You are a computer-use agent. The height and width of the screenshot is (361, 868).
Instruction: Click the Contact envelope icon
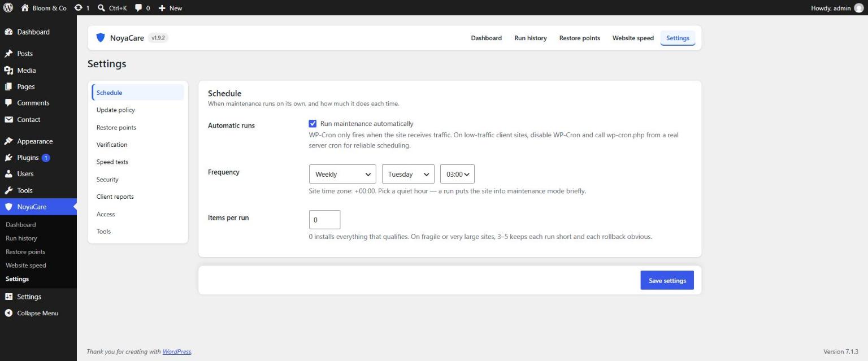pyautogui.click(x=8, y=120)
